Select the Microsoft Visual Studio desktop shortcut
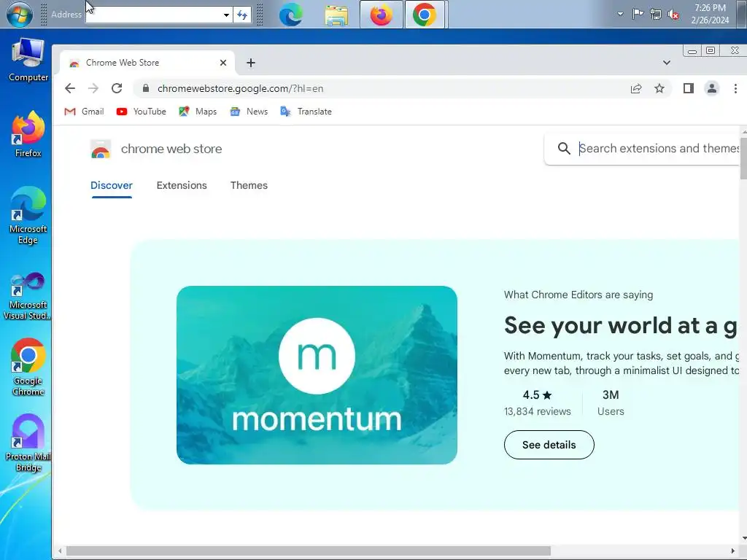The image size is (747, 560). (27, 296)
